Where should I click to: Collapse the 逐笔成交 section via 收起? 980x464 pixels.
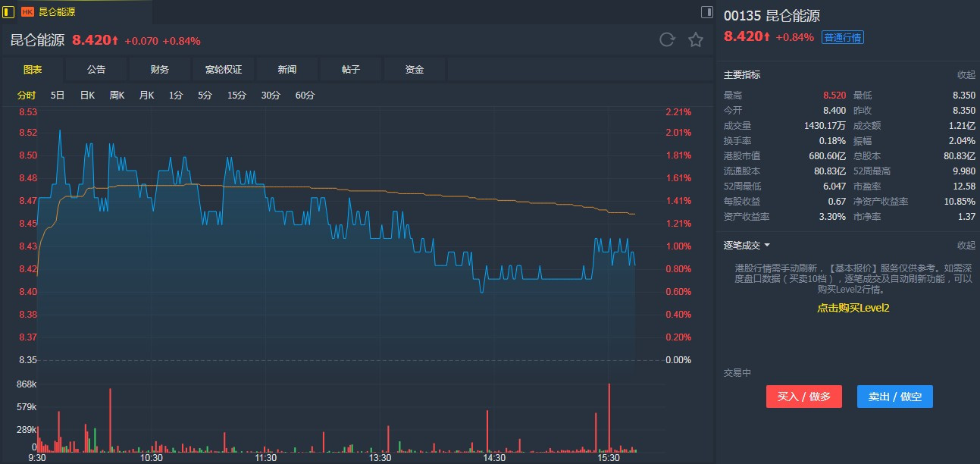[x=966, y=245]
